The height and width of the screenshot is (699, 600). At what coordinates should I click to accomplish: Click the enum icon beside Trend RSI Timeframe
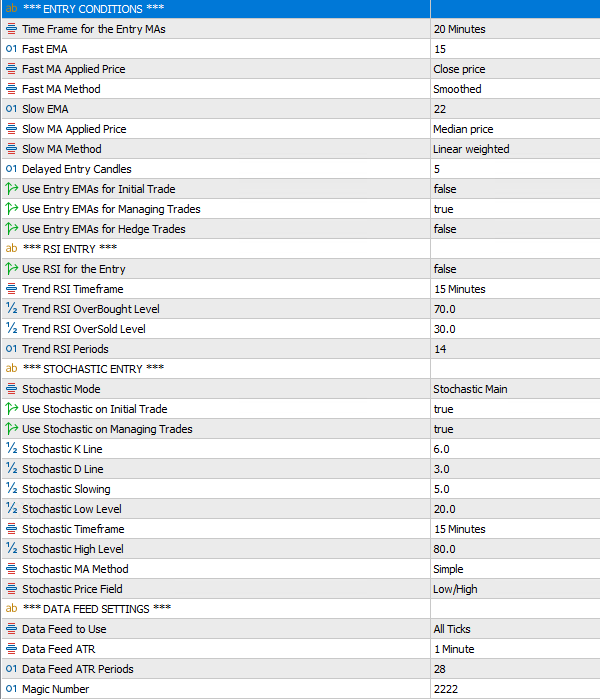[x=11, y=289]
